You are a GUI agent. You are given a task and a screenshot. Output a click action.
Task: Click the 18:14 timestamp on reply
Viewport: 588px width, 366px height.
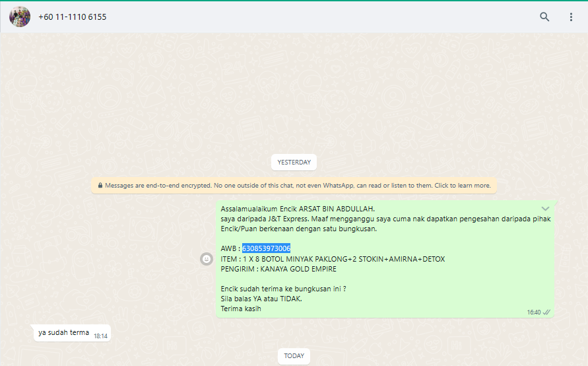(100, 336)
